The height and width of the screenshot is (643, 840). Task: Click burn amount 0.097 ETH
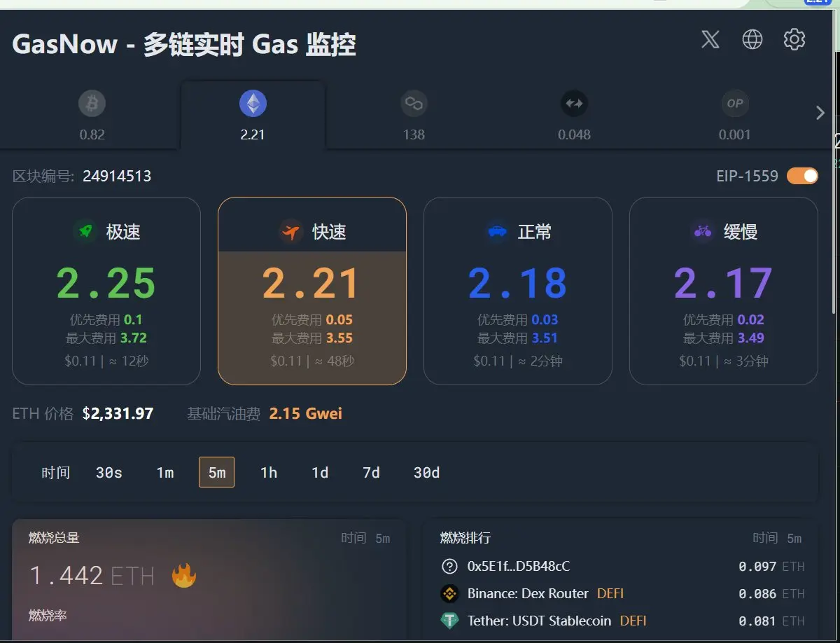pos(771,566)
